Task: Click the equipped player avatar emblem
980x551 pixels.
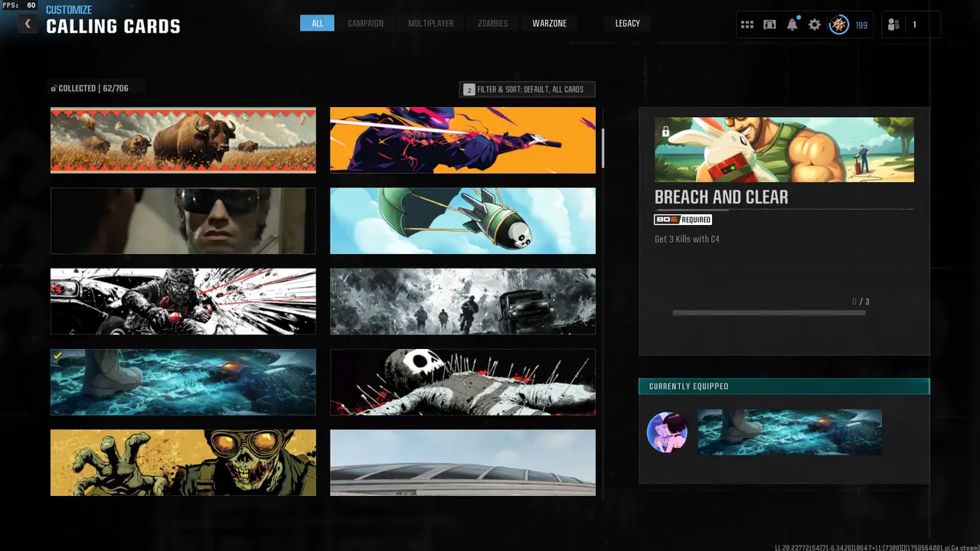Action: tap(667, 432)
